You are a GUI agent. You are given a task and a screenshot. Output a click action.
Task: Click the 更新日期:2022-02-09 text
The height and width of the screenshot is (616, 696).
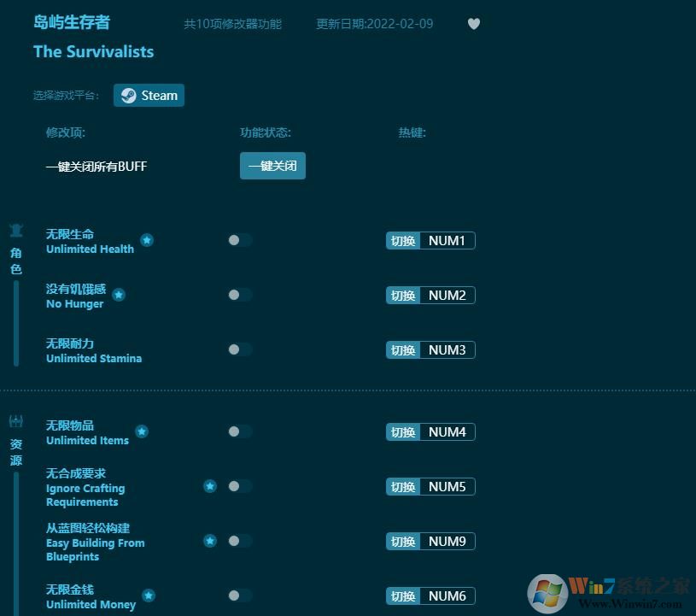[x=374, y=24]
